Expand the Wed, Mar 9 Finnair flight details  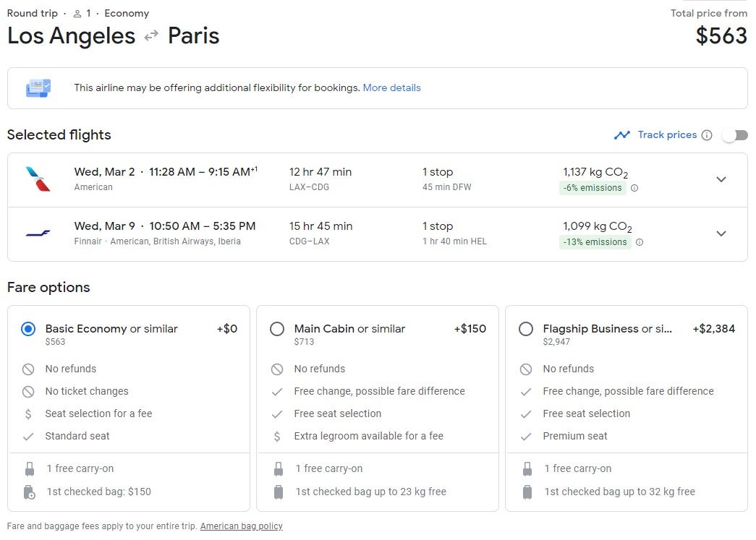(721, 233)
